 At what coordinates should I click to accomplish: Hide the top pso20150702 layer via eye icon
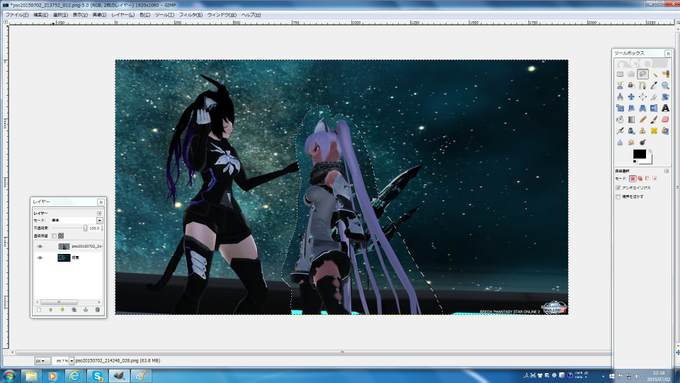tap(40, 246)
